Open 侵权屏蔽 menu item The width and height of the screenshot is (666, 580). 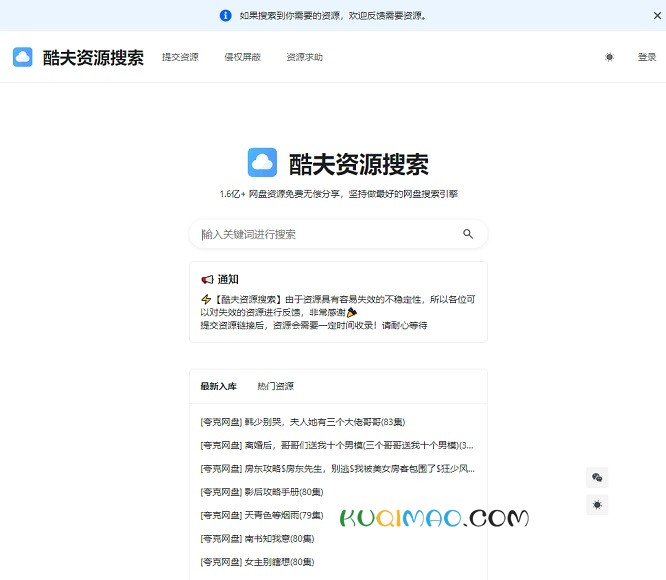[x=242, y=57]
